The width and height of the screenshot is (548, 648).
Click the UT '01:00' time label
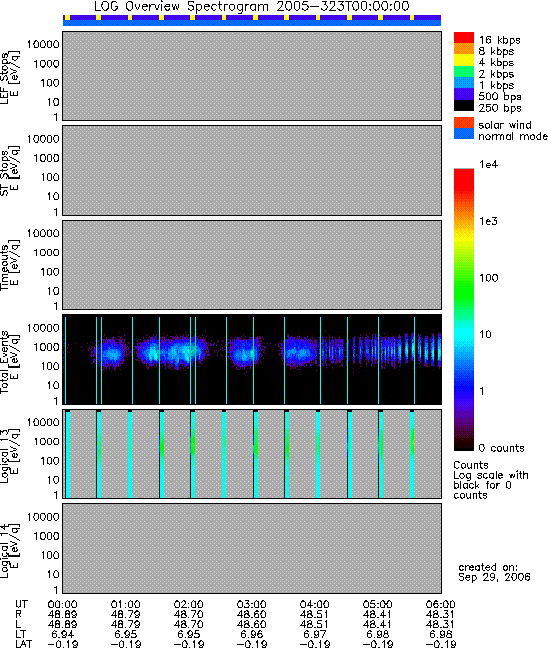pos(125,605)
